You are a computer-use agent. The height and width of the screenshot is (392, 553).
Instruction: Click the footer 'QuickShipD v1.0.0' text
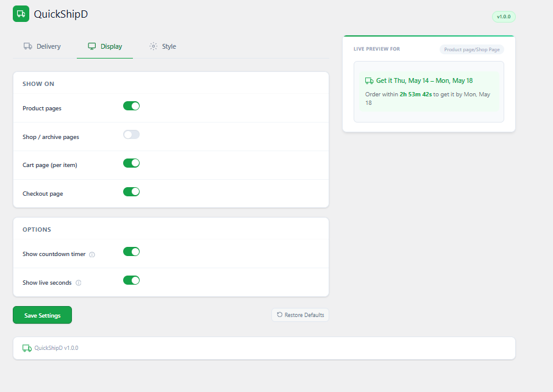57,348
